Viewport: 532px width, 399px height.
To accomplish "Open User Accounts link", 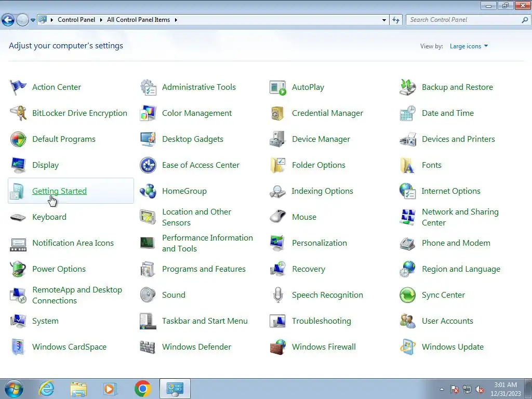I will click(x=447, y=321).
